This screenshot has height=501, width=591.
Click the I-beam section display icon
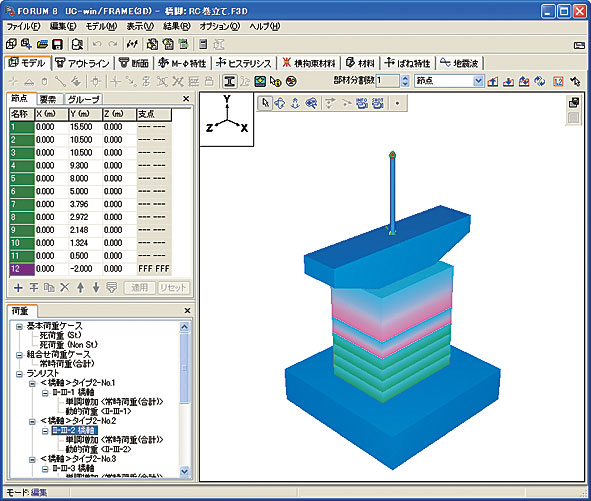coord(230,81)
